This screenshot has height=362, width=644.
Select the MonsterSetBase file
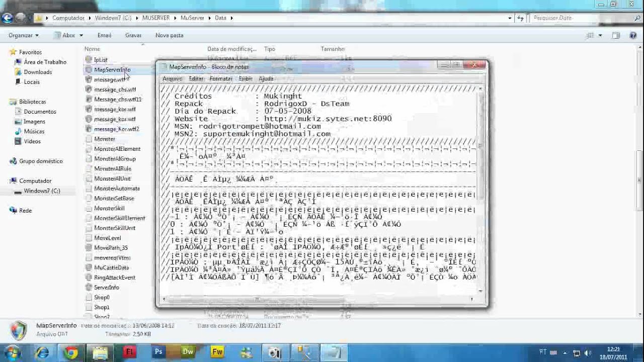coord(114,199)
